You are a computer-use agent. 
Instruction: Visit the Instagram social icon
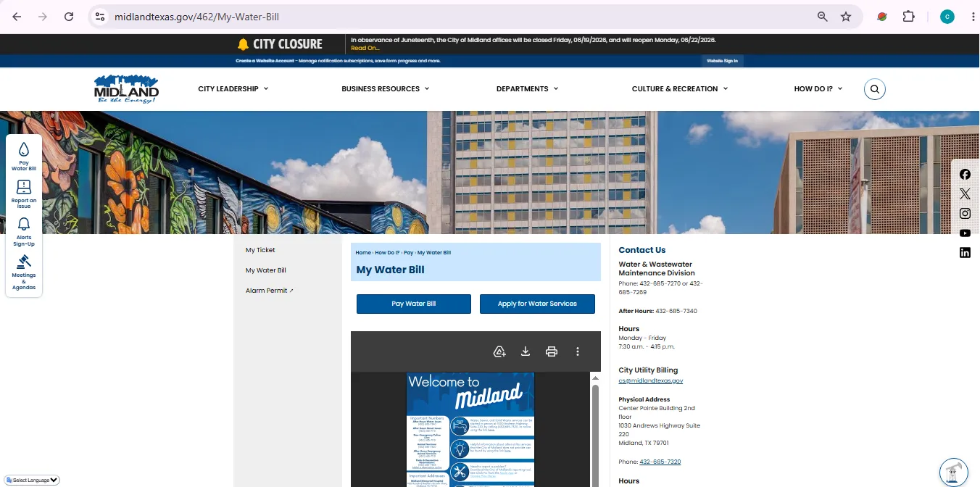[x=965, y=213]
